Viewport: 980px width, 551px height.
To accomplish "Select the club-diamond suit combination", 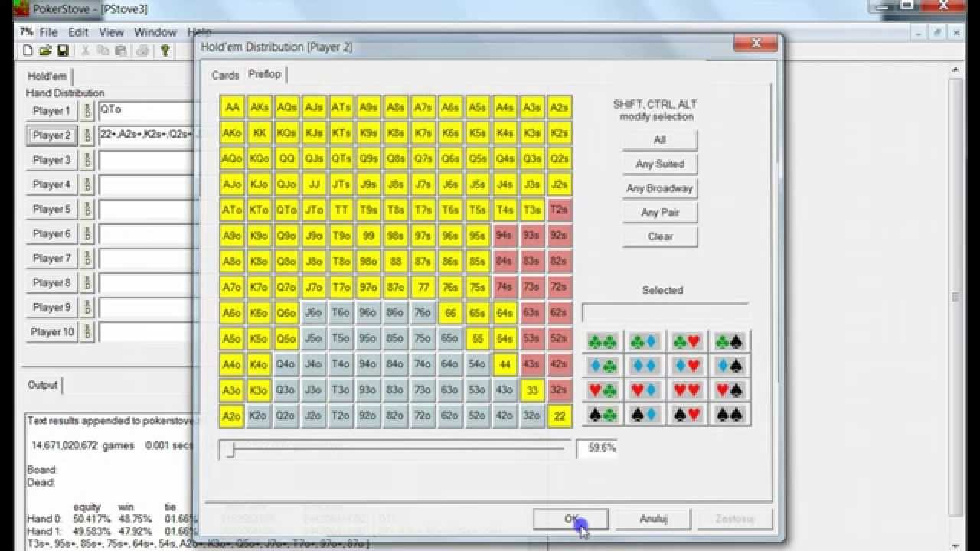I will (x=644, y=342).
